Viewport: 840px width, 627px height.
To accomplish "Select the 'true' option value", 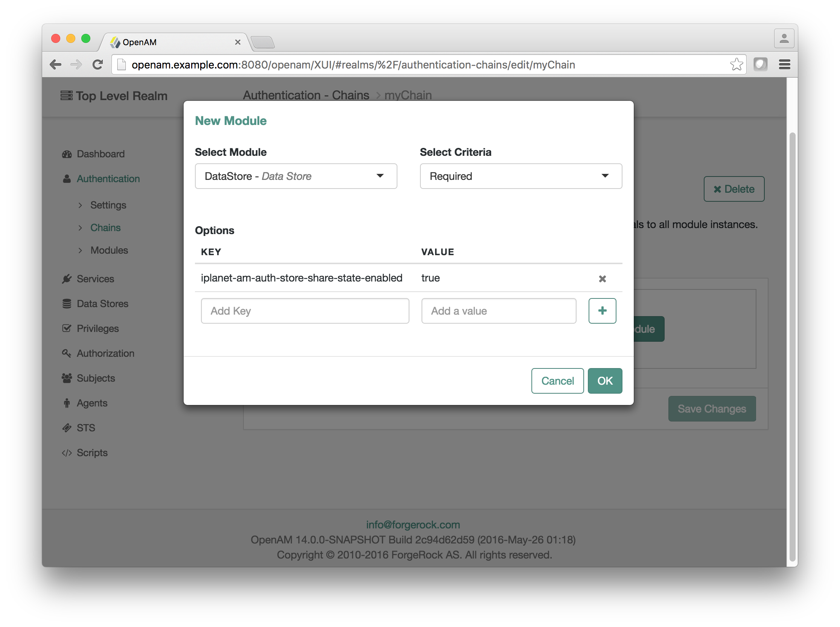I will coord(430,278).
